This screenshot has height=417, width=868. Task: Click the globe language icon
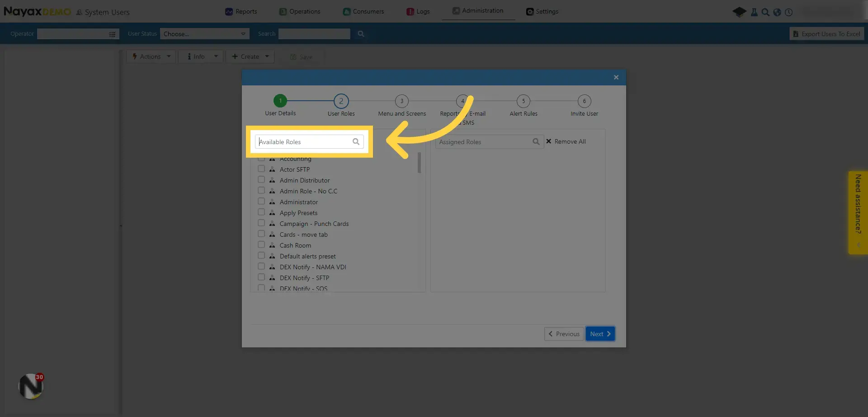pos(777,12)
